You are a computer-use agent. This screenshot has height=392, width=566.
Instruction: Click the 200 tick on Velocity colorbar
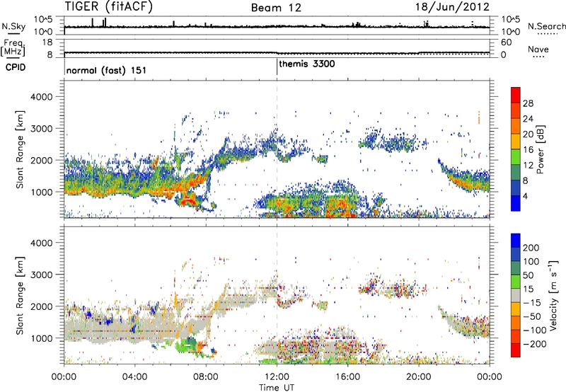531,248
